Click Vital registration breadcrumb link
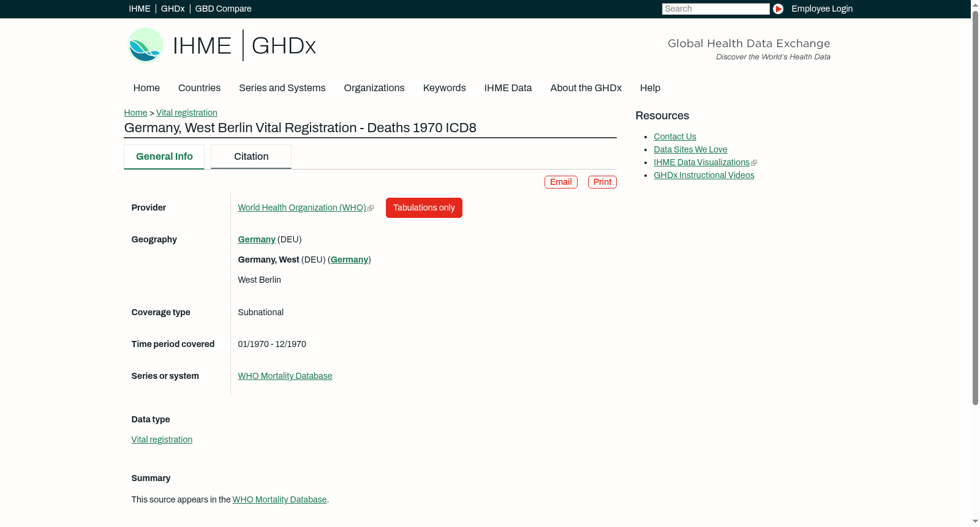Screen dimensions: 980x527 click(187, 113)
